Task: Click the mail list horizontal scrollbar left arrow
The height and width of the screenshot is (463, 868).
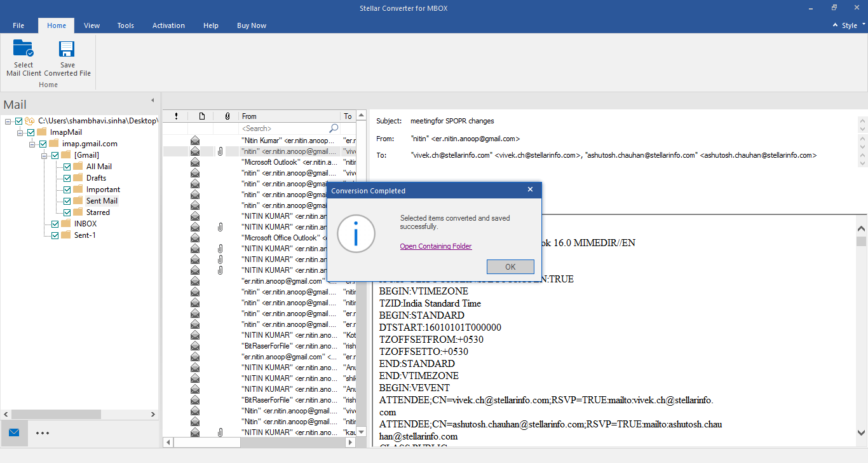Action: (x=168, y=442)
